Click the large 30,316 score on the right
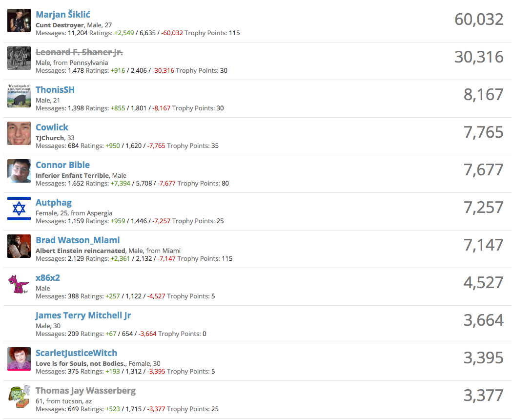 point(479,57)
